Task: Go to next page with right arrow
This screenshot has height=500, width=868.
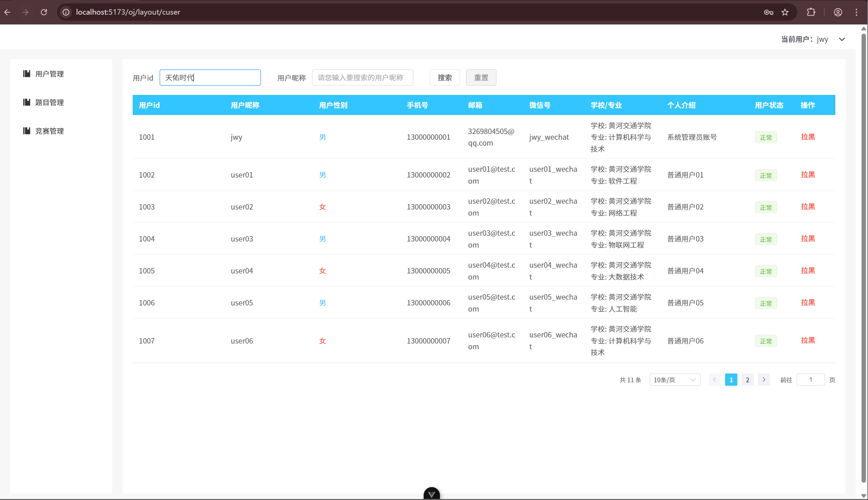Action: (764, 380)
